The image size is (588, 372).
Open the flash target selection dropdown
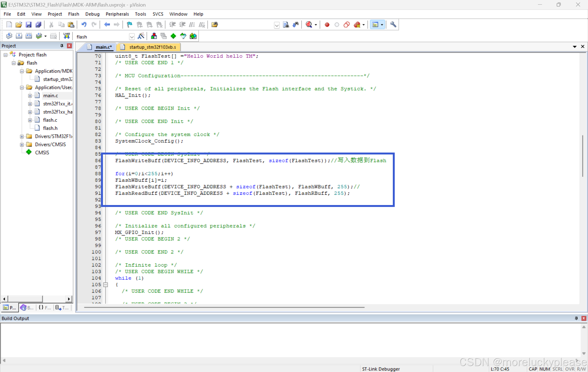[x=132, y=36]
